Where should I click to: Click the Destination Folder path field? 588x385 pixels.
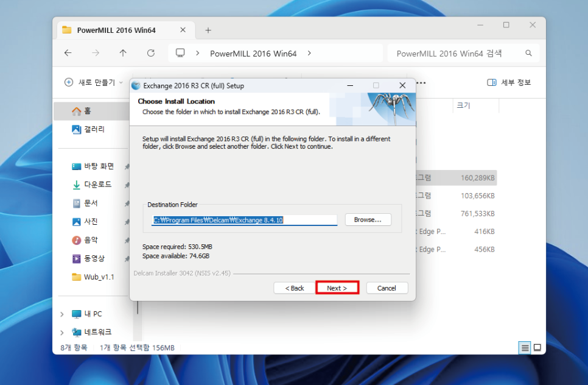click(x=244, y=220)
